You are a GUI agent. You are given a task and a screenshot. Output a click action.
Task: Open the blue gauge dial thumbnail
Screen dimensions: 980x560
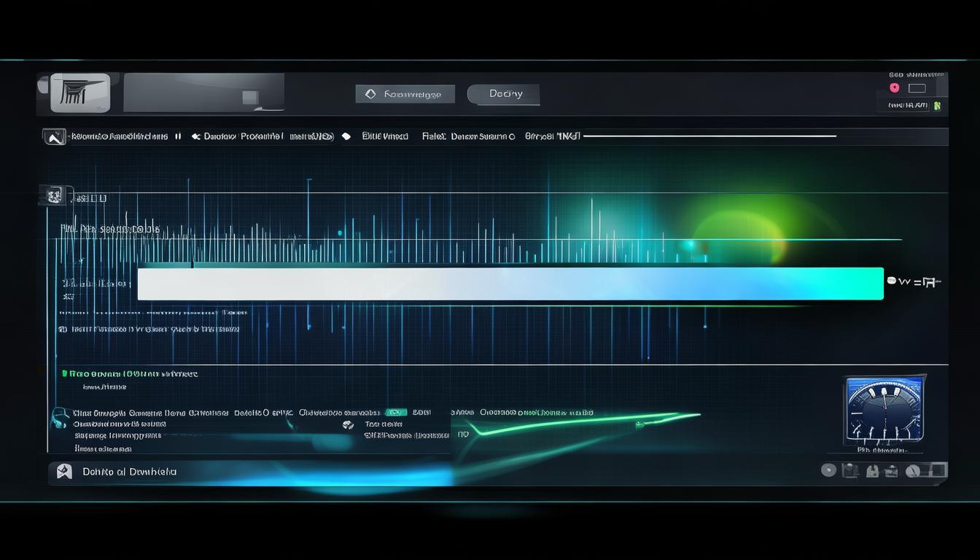(x=884, y=408)
